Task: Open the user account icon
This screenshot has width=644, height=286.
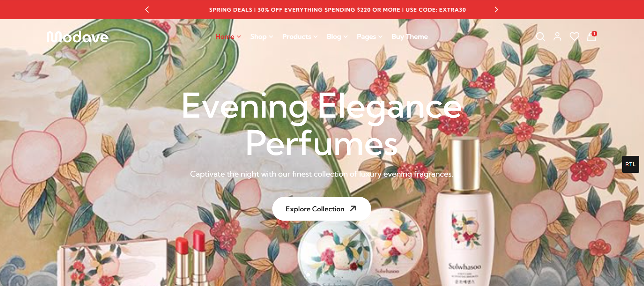Action: [557, 36]
